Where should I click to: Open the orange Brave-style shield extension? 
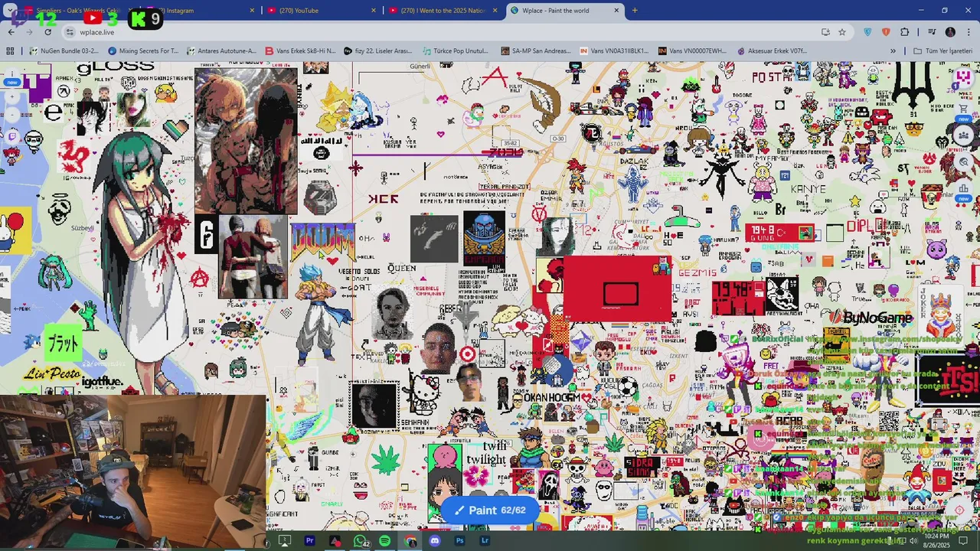886,32
